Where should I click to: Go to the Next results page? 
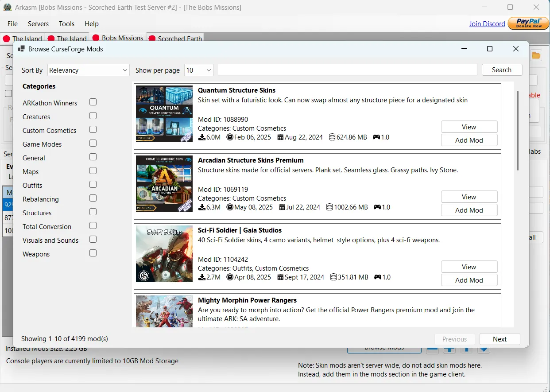click(500, 339)
